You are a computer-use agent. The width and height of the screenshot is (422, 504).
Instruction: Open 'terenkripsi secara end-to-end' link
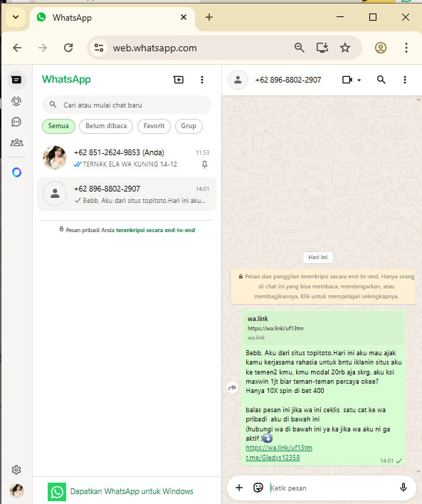click(x=156, y=230)
